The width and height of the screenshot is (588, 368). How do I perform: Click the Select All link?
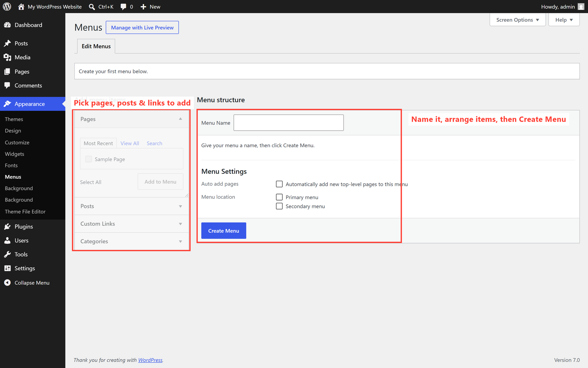coord(90,182)
